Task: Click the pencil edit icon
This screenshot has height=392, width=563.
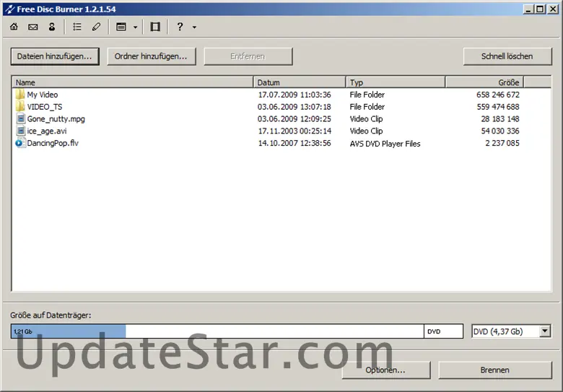Action: (96, 27)
